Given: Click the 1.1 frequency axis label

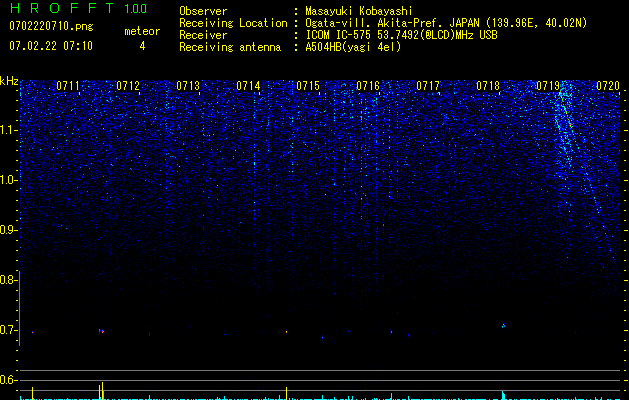Looking at the screenshot, I should [8, 130].
